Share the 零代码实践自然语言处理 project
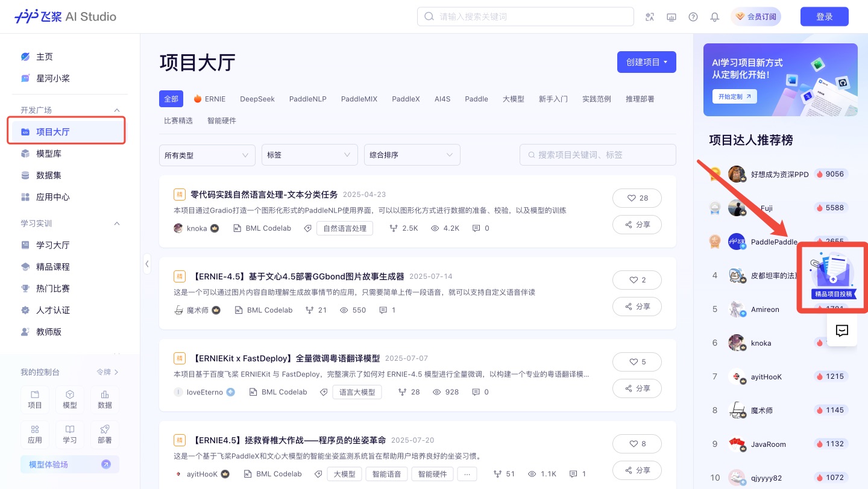 click(x=637, y=225)
